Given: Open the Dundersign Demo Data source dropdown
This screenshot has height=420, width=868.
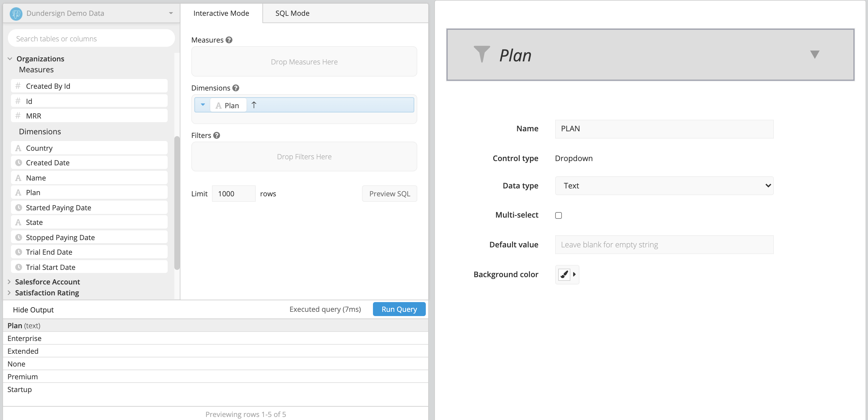Looking at the screenshot, I should pos(171,13).
